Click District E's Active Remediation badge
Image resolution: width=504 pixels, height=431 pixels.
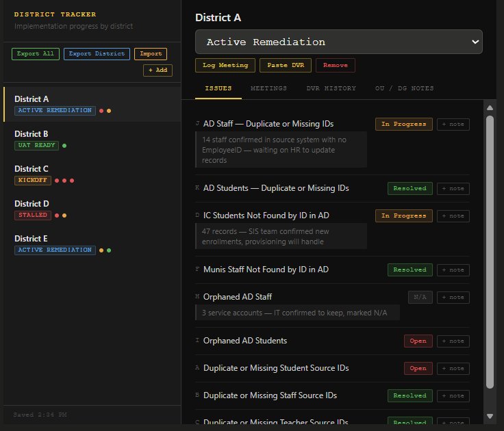point(55,250)
